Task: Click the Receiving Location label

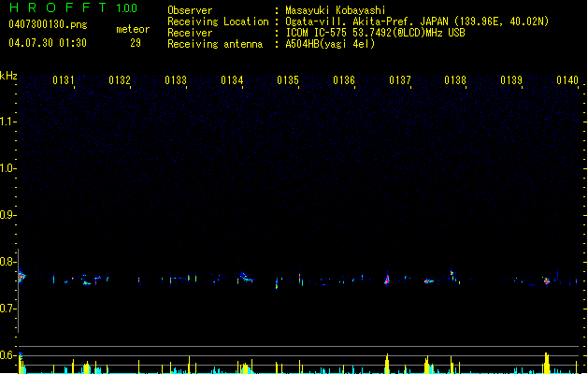Action: tap(218, 22)
